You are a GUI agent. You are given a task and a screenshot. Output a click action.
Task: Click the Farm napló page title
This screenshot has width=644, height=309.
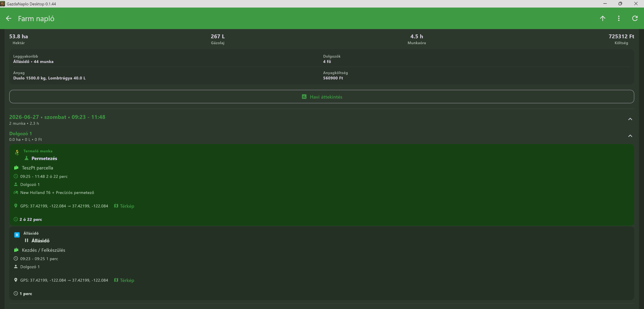(36, 18)
